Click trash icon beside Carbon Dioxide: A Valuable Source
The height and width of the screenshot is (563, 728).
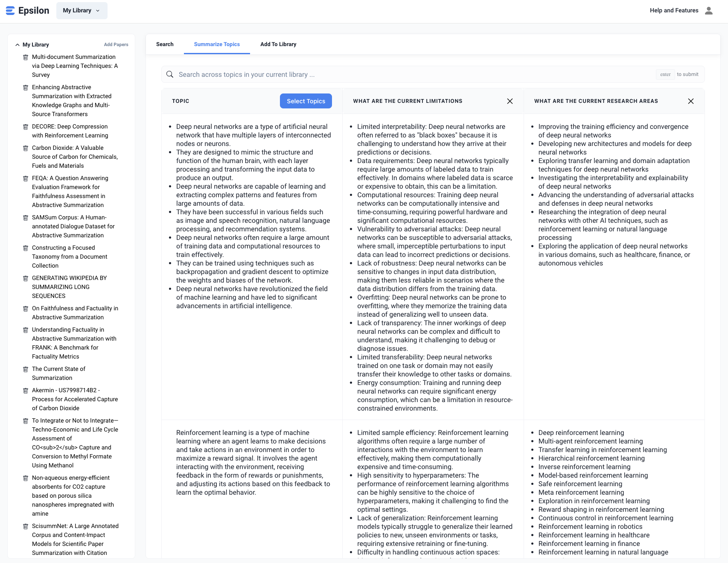[x=26, y=148]
